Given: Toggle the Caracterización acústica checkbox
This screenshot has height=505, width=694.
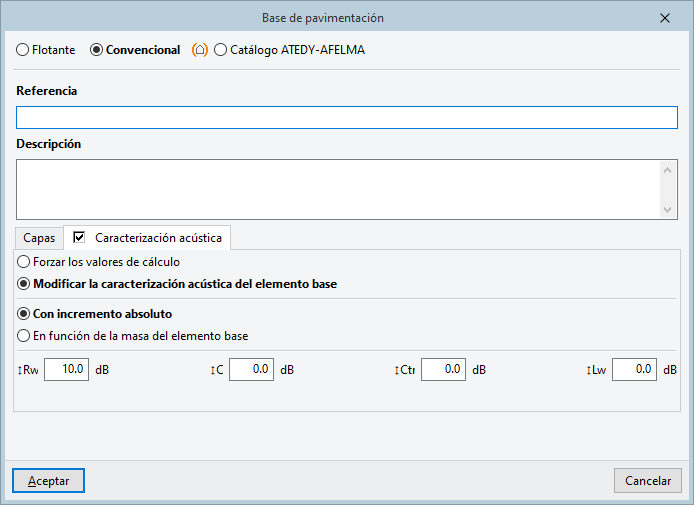Looking at the screenshot, I should [80, 238].
